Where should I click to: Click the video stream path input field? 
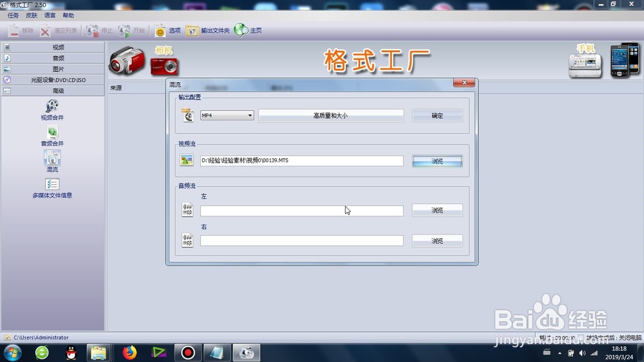point(302,160)
